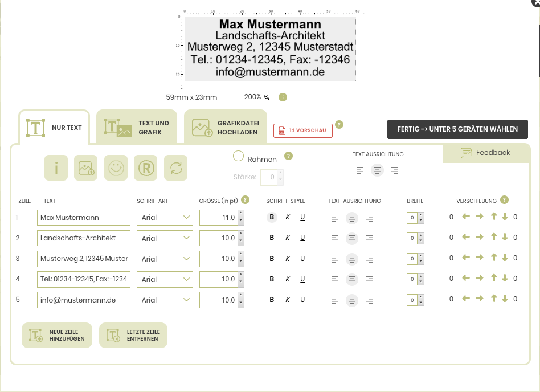The width and height of the screenshot is (540, 392).
Task: Click the info icon beside zoom level
Action: coord(283,97)
